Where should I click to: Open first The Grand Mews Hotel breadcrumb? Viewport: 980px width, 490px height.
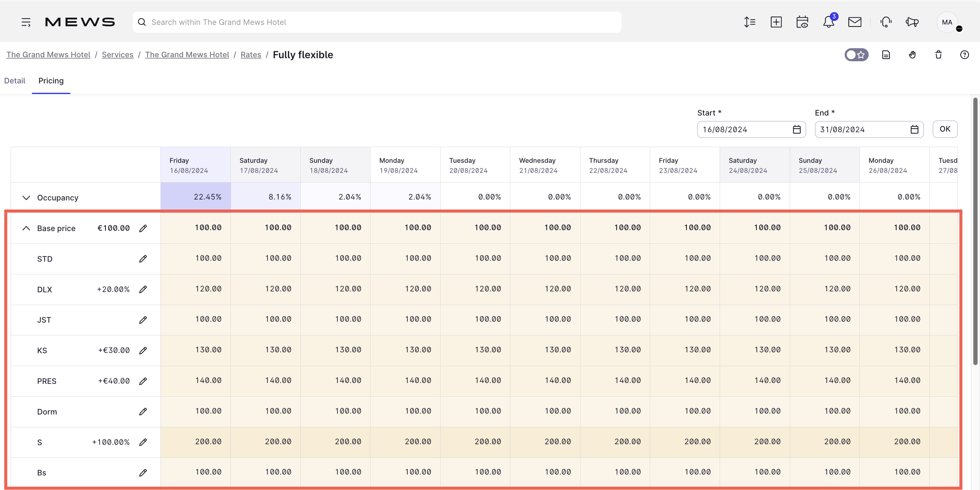[48, 55]
